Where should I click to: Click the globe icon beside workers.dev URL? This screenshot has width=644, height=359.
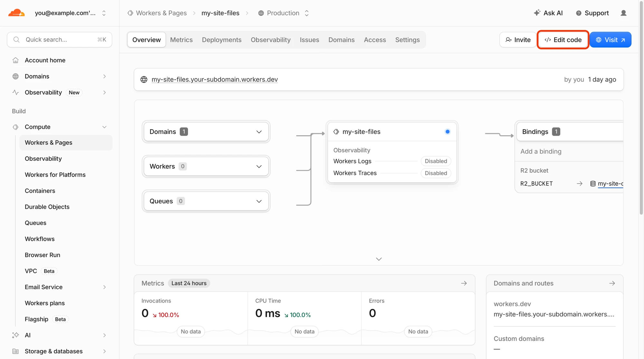(x=144, y=80)
